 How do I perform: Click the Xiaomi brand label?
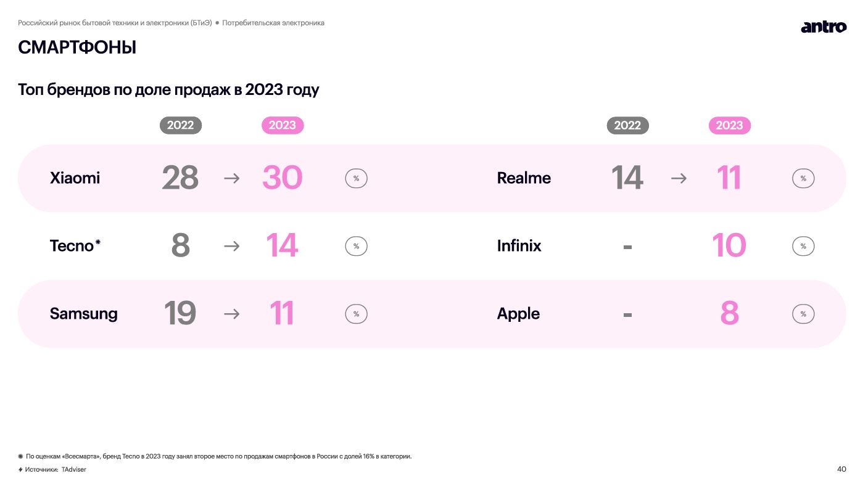[75, 178]
